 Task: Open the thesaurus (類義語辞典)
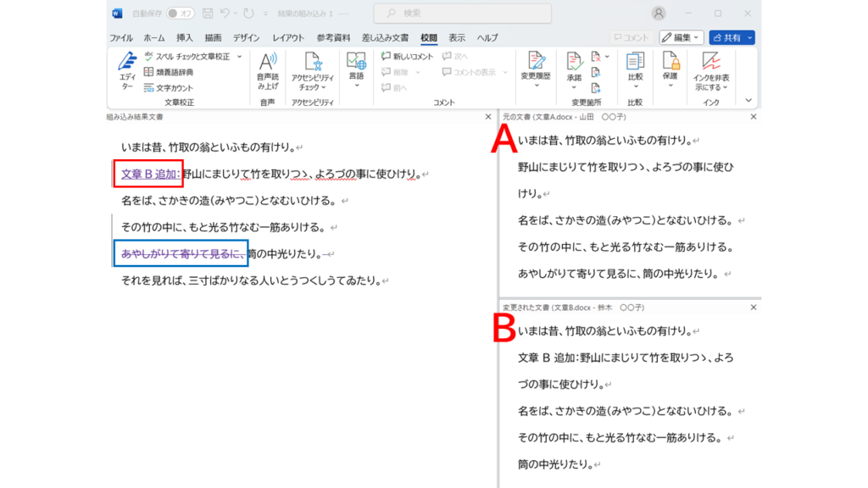[x=169, y=72]
